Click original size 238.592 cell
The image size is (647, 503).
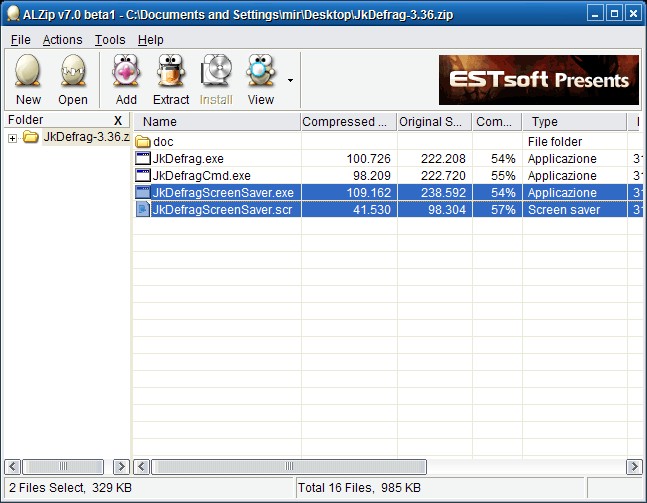(443, 192)
